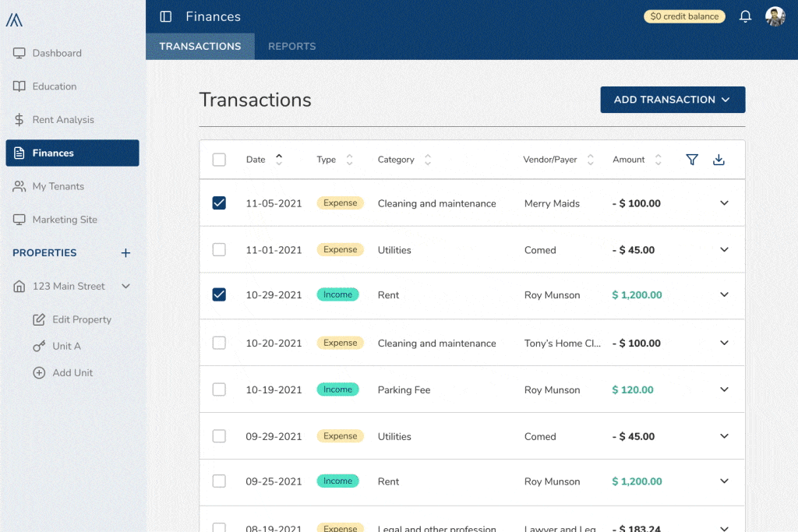
Task: Uncheck the Merry Maids transaction checkbox
Action: [x=219, y=203]
